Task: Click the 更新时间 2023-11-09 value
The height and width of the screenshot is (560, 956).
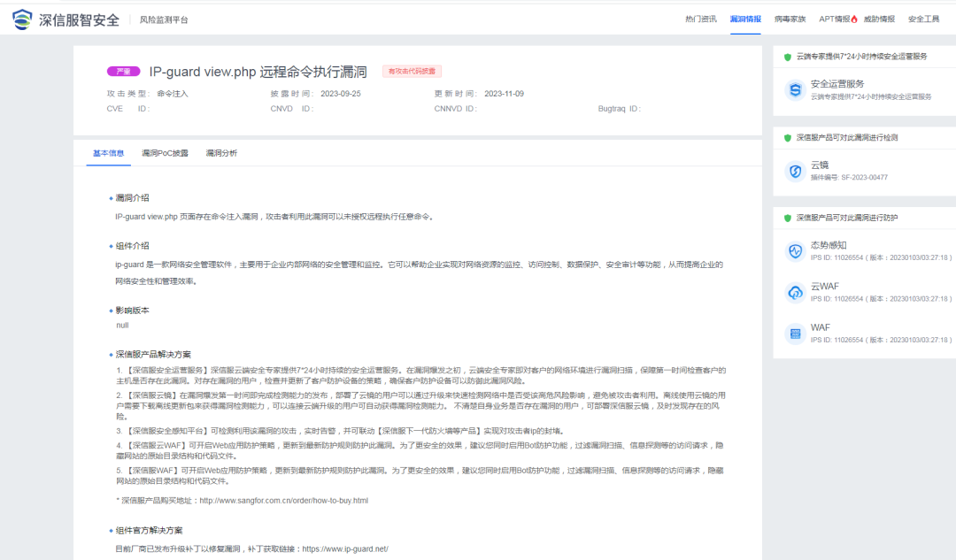Action: [x=505, y=94]
